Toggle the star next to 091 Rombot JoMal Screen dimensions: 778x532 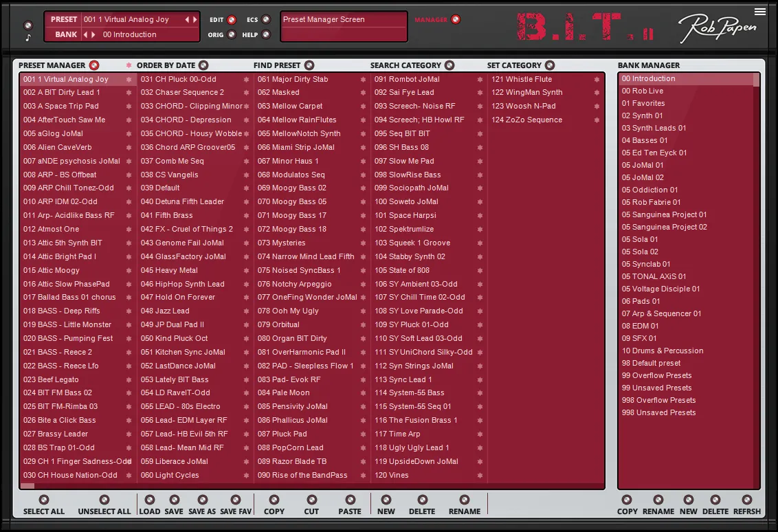coord(480,79)
